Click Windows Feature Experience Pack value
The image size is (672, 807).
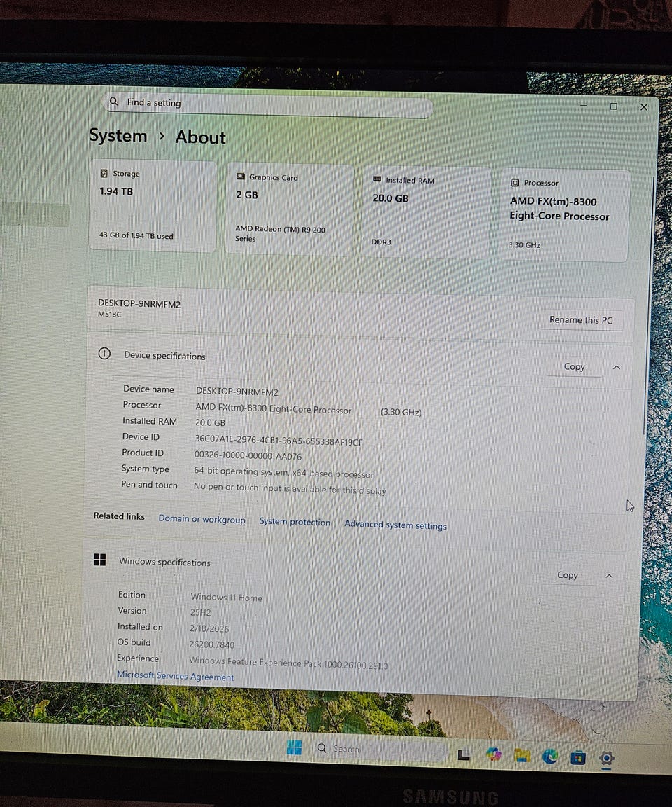coord(288,663)
